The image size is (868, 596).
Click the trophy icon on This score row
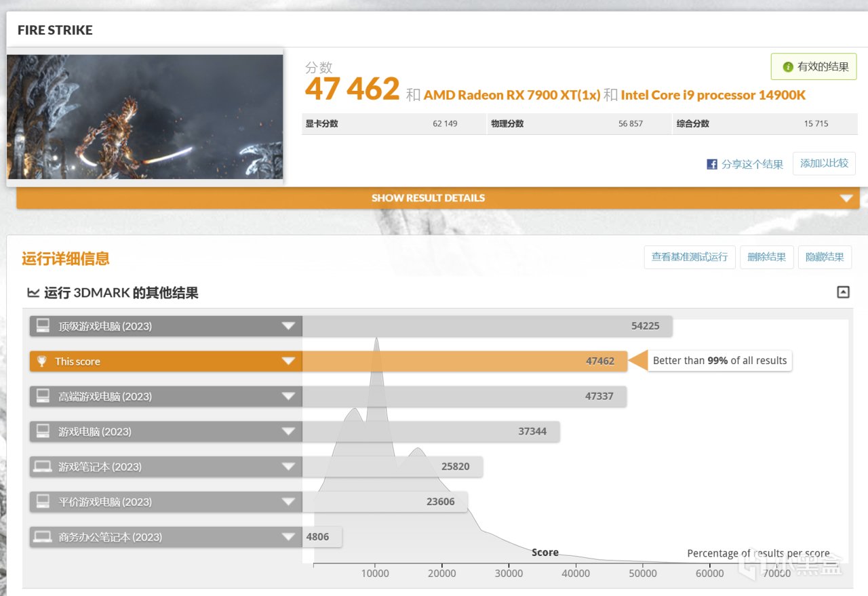pos(42,361)
